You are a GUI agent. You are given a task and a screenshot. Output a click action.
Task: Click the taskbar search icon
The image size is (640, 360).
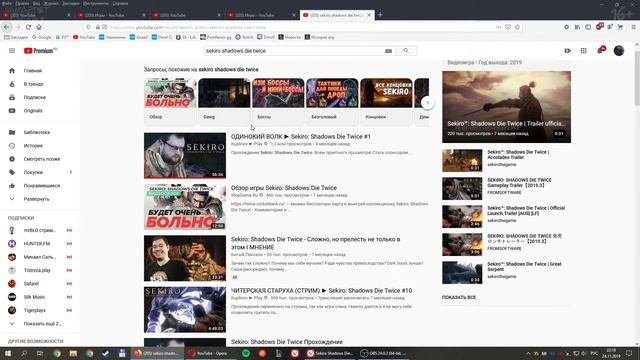[24, 353]
